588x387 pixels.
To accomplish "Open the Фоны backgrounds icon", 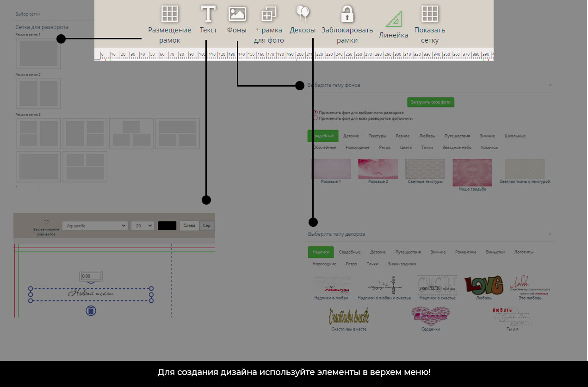I will [237, 14].
